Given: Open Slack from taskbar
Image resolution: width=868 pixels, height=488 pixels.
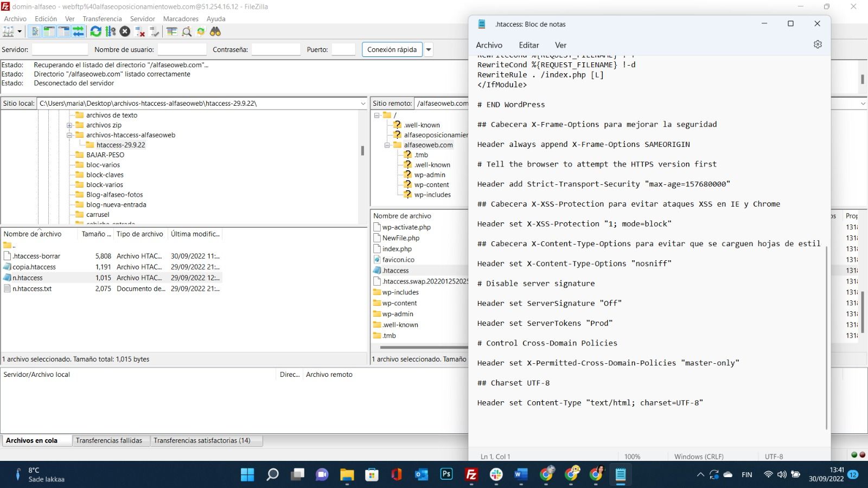Looking at the screenshot, I should 496,474.
